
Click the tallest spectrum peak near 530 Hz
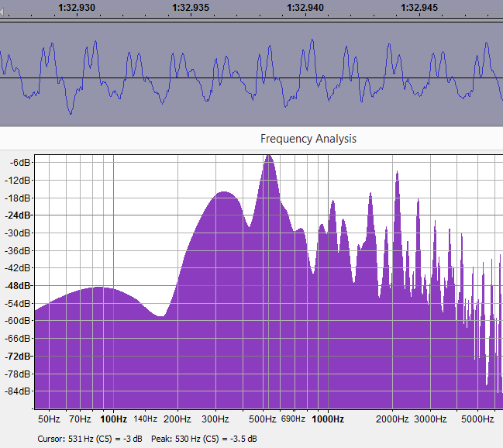click(x=269, y=157)
